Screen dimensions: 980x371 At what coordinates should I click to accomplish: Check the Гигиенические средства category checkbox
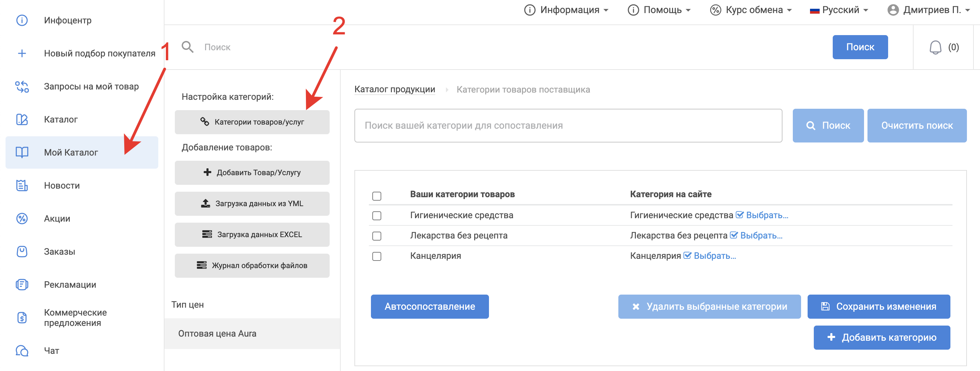[x=377, y=216]
